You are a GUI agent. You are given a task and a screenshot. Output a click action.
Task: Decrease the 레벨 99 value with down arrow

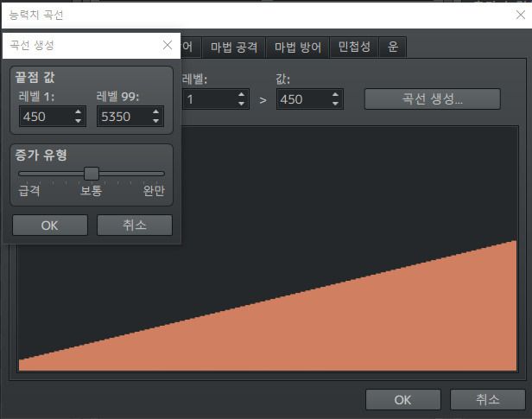155,121
